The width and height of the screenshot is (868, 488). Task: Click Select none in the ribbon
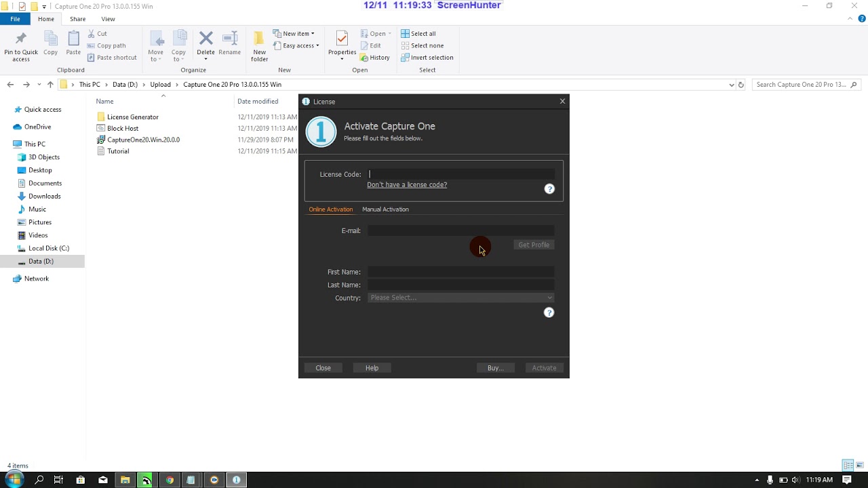coord(422,45)
